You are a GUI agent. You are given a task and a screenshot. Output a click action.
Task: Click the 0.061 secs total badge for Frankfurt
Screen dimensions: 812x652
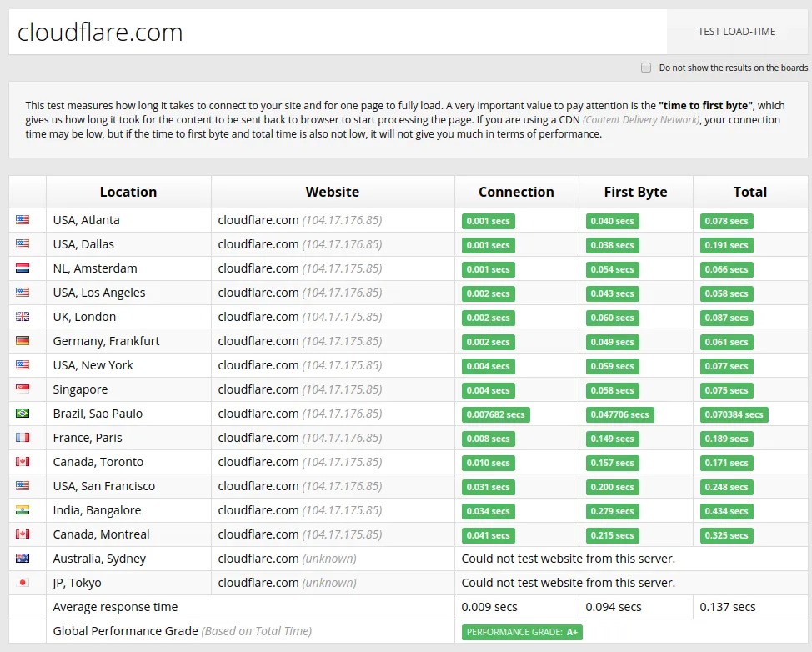[727, 342]
